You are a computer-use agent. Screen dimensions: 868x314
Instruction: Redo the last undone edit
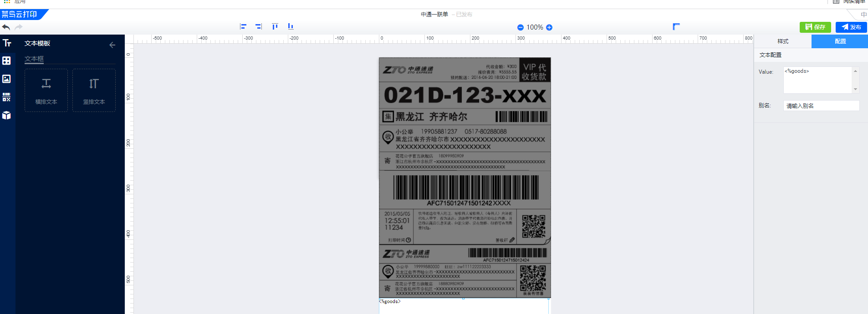[x=19, y=27]
